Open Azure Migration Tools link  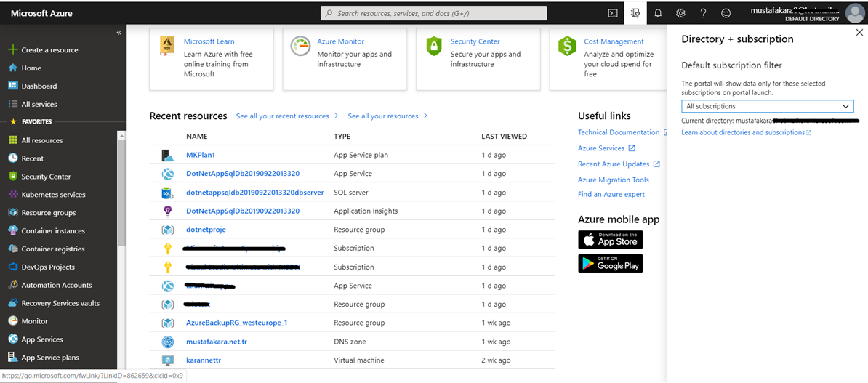point(614,180)
